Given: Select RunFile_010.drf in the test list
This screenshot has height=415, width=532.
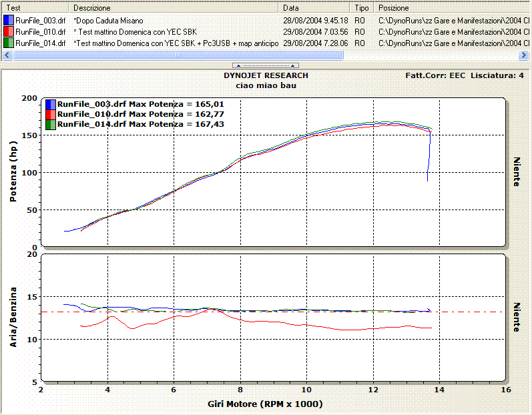Looking at the screenshot, I should 40,32.
